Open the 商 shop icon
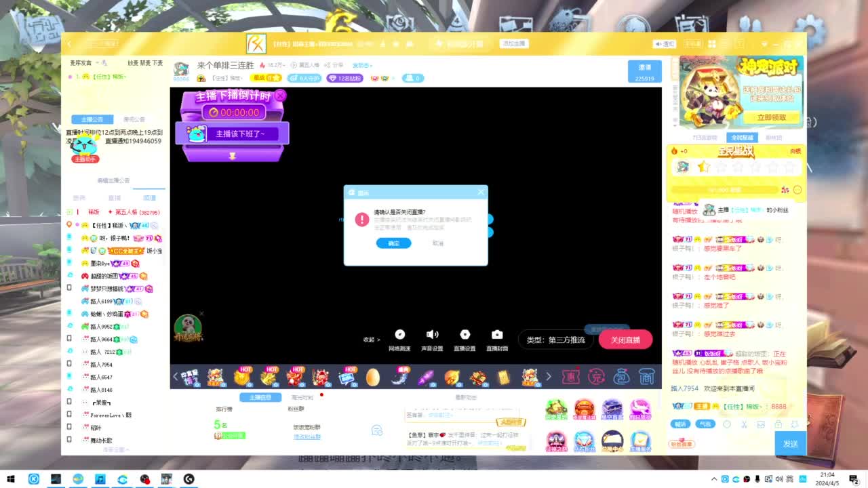Image resolution: width=868 pixels, height=488 pixels. pyautogui.click(x=646, y=376)
